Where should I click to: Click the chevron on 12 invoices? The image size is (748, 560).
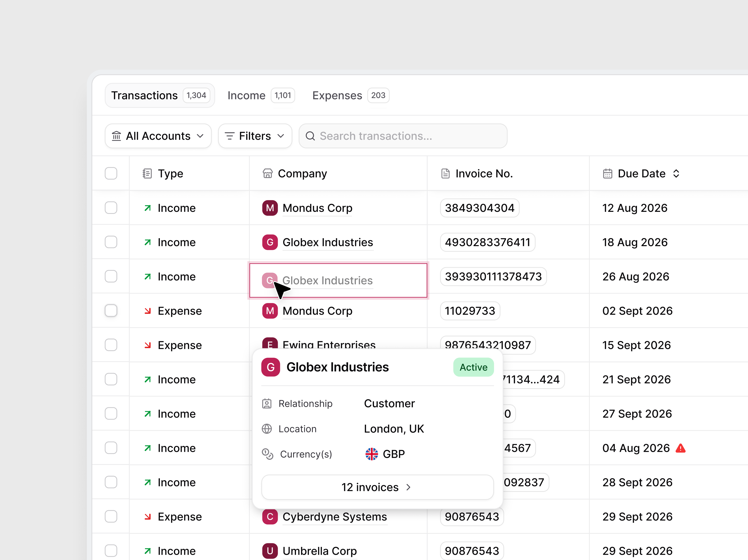(408, 487)
